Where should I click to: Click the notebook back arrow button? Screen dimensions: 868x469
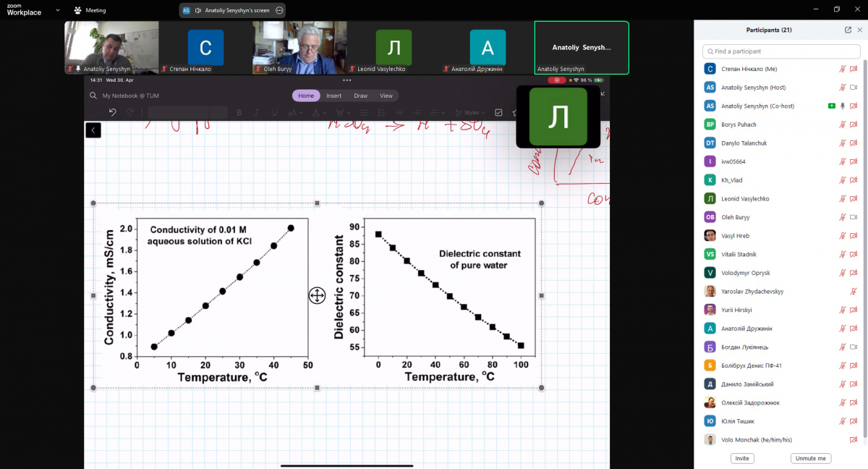(93, 130)
